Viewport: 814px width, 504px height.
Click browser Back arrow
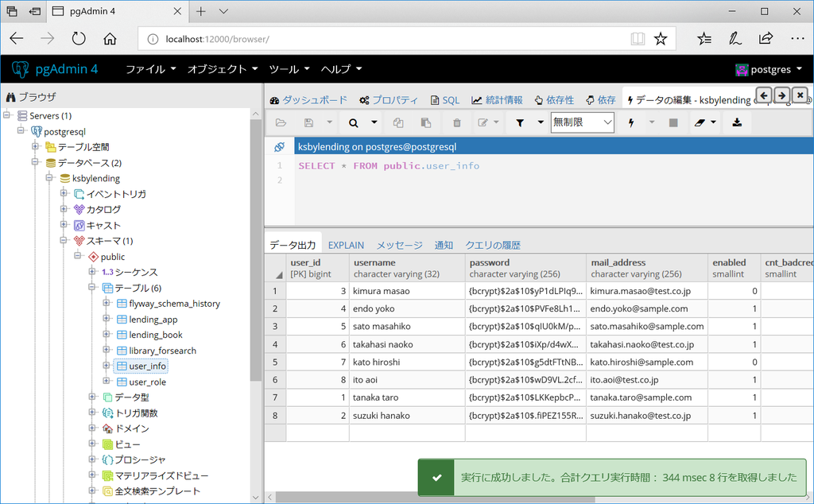17,38
